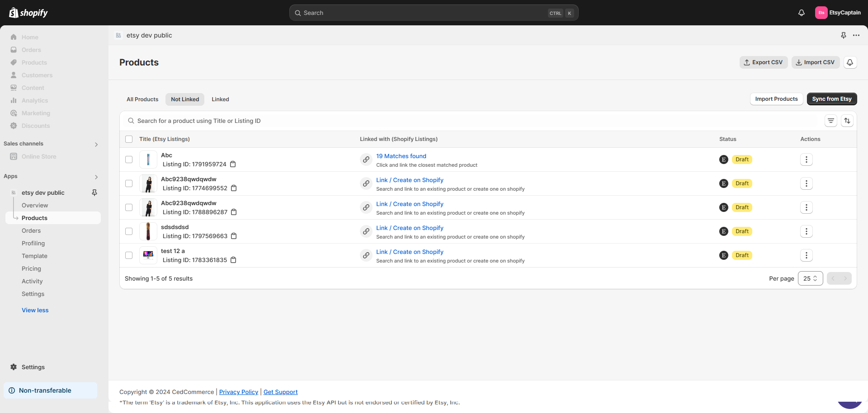Click Import Products button

(x=776, y=99)
